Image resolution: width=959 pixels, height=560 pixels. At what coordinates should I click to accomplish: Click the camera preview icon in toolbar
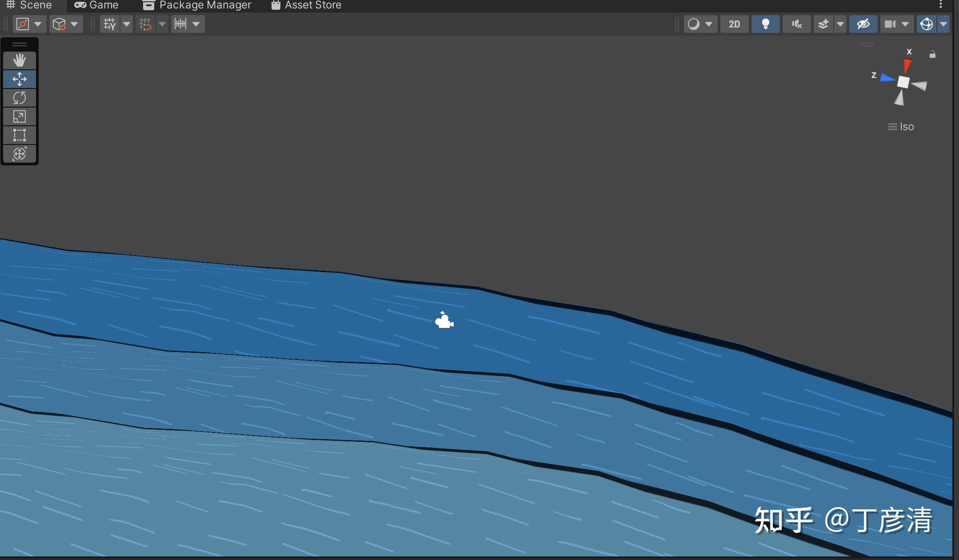(891, 24)
